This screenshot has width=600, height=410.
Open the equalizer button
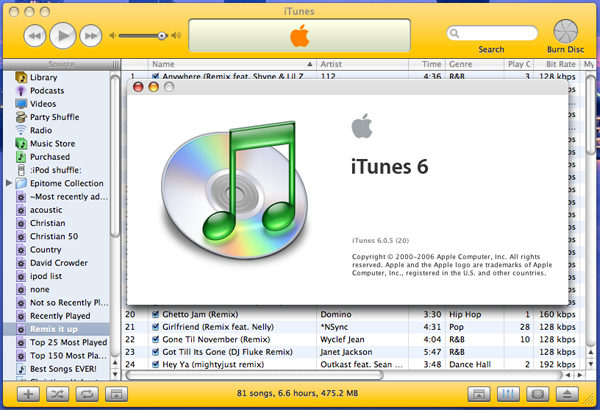508,394
